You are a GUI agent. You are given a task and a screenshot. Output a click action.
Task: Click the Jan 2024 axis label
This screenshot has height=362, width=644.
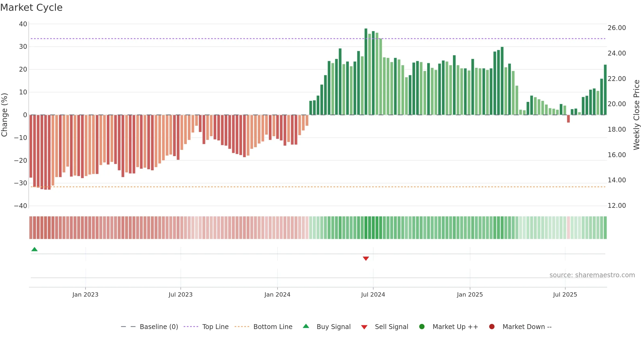277,294
